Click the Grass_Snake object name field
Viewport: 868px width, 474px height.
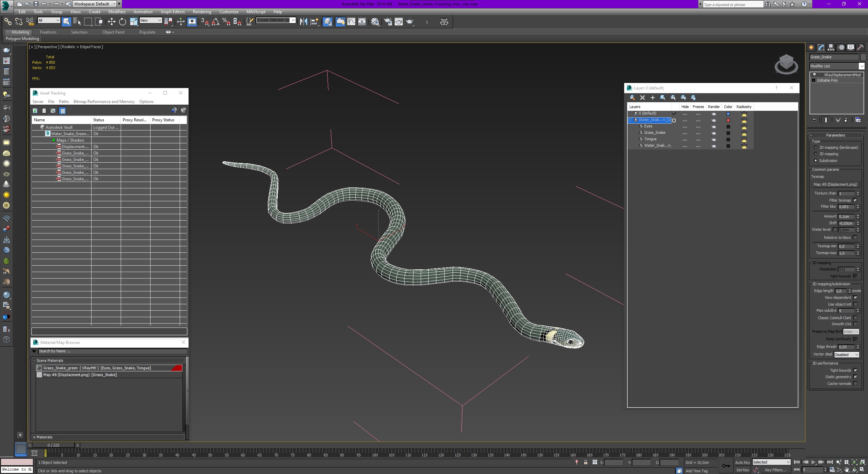coord(834,57)
